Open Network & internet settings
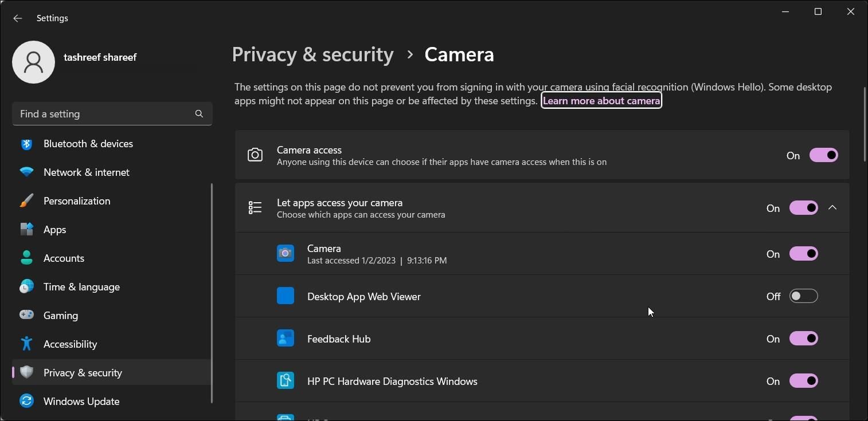The image size is (868, 421). (86, 172)
